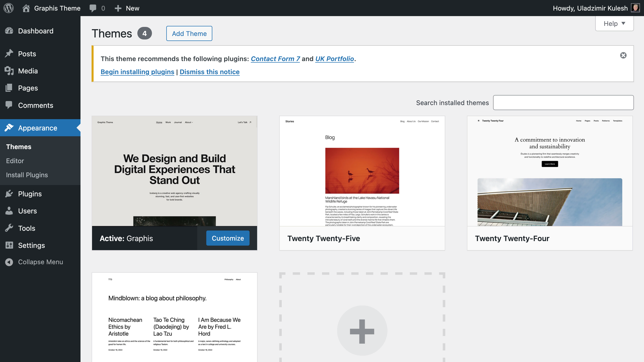The image size is (644, 362).
Task: Click the Plugins plug icon
Action: coord(9,194)
